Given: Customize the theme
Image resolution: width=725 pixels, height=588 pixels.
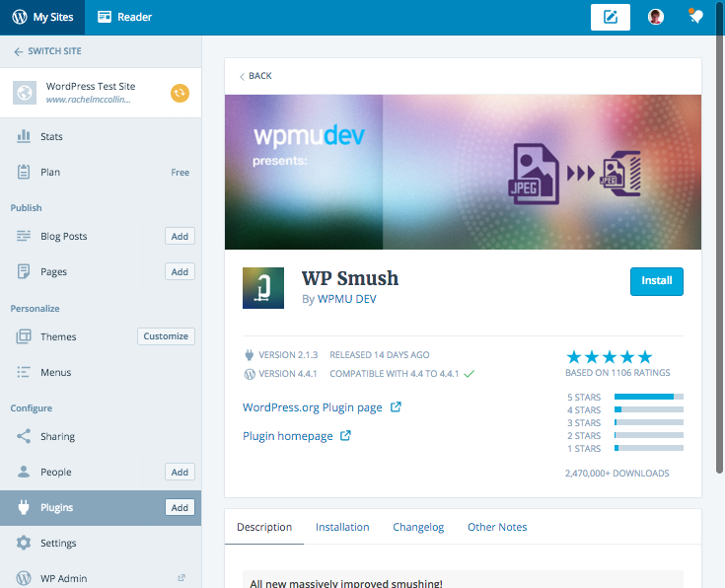Looking at the screenshot, I should [166, 336].
